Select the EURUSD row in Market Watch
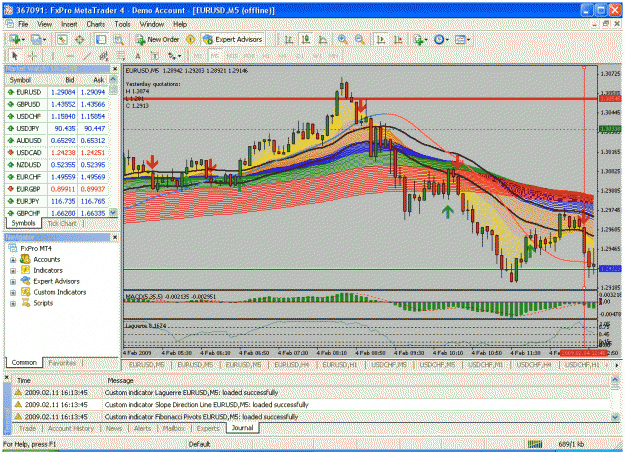This screenshot has height=452, width=625. click(x=57, y=92)
